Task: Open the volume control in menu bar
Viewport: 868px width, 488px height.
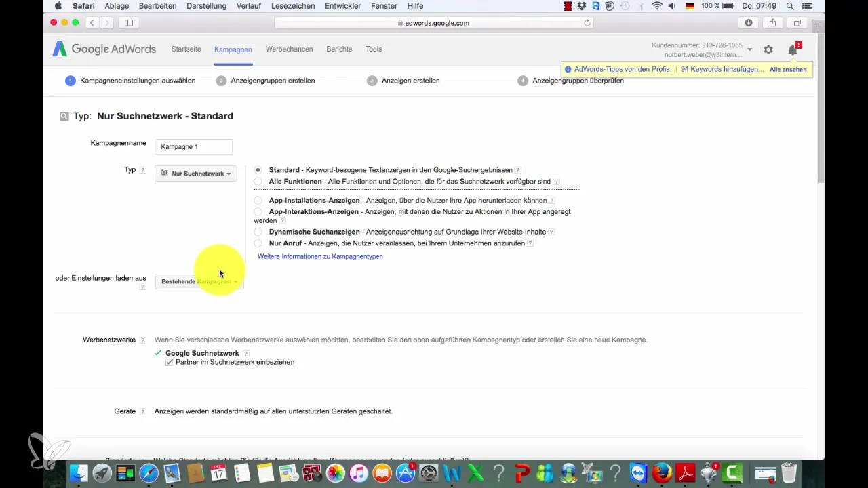Action: [x=673, y=6]
